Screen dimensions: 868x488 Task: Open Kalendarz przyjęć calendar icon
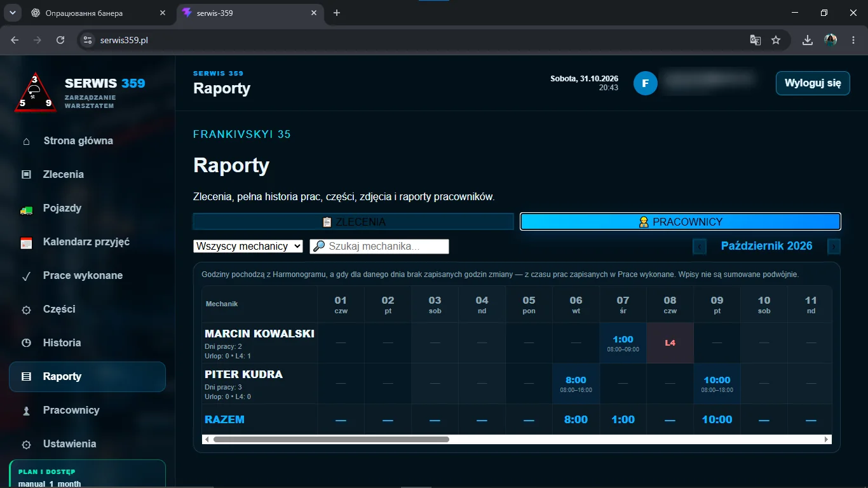tap(26, 242)
